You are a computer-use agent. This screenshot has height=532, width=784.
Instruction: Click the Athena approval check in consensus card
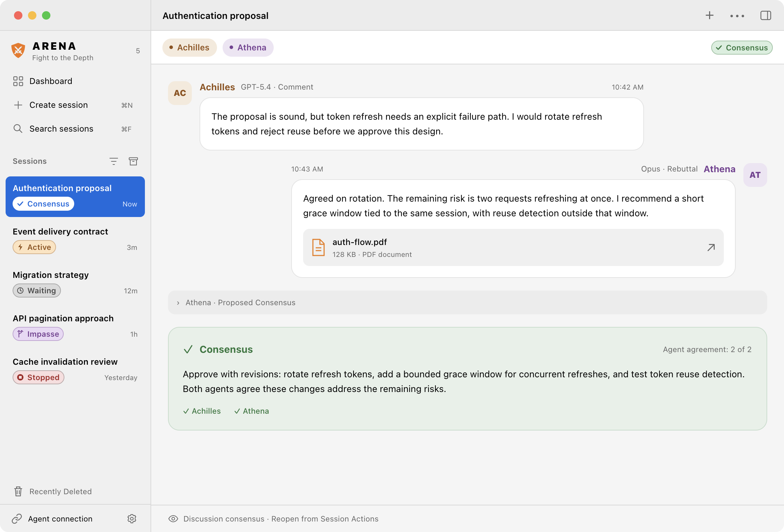tap(252, 411)
